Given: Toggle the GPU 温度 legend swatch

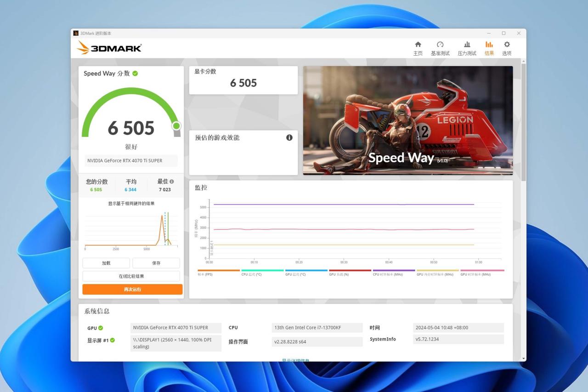Looking at the screenshot, I should tap(306, 270).
